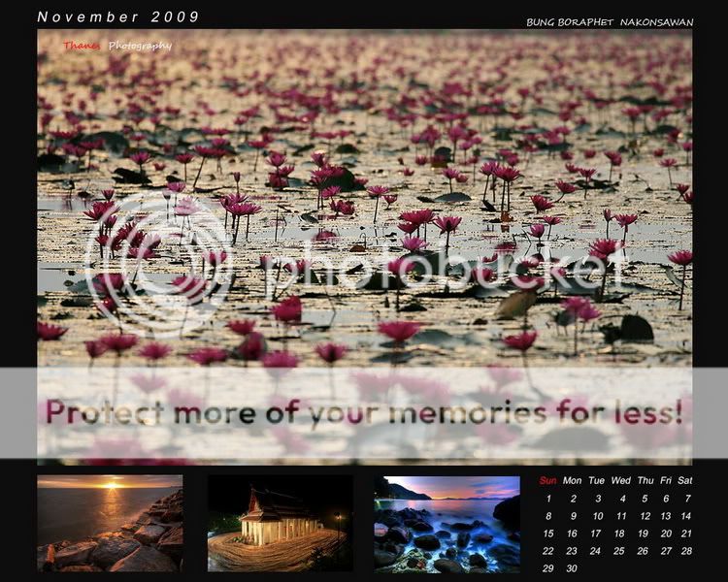This screenshot has height=582, width=728.
Task: Pick date 11 in the calendar
Action: pos(621,516)
